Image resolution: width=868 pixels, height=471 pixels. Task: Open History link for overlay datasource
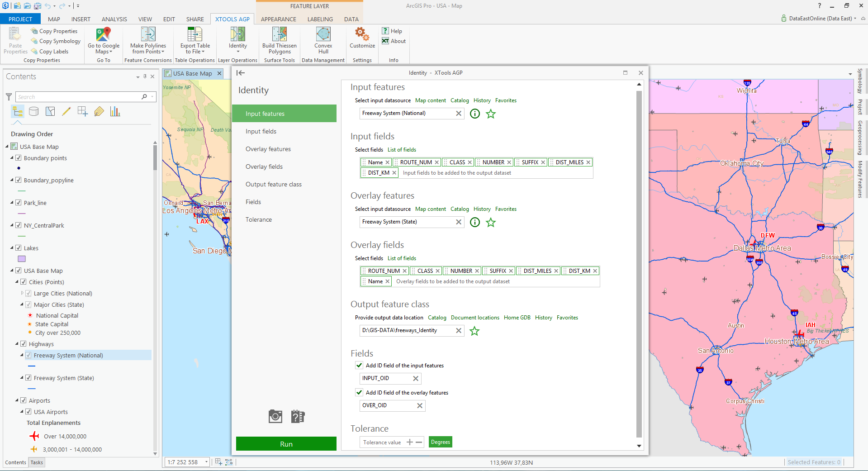[482, 209]
